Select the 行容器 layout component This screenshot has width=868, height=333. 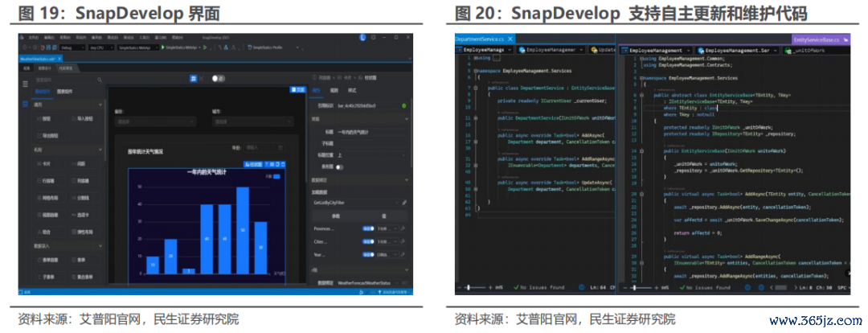point(49,181)
